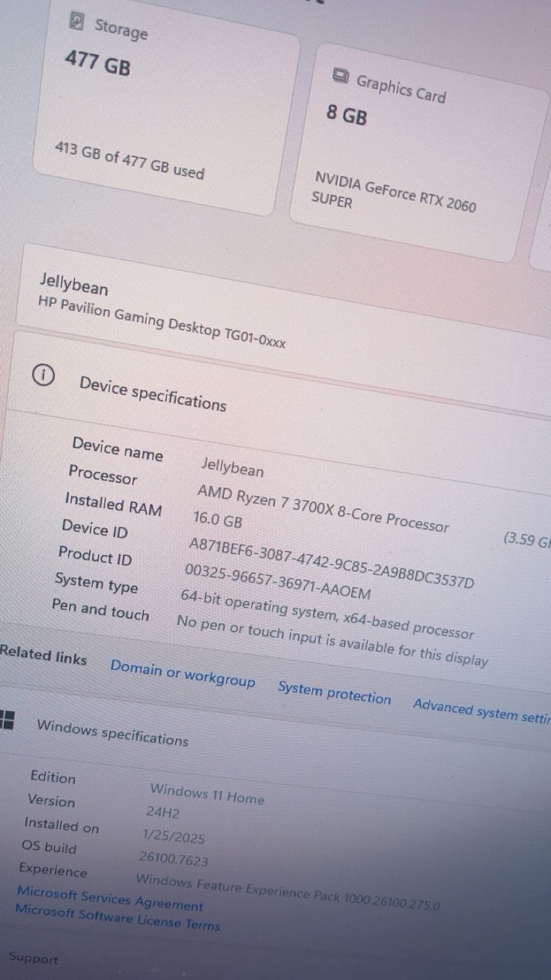551x980 pixels.
Task: Click the Windows logo beside Windows specifications
Action: (7, 719)
